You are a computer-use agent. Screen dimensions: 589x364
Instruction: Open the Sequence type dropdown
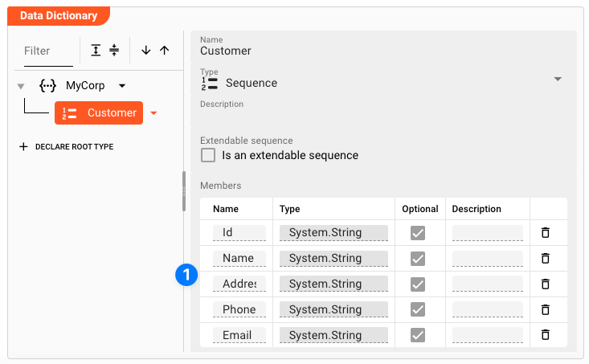pos(558,80)
